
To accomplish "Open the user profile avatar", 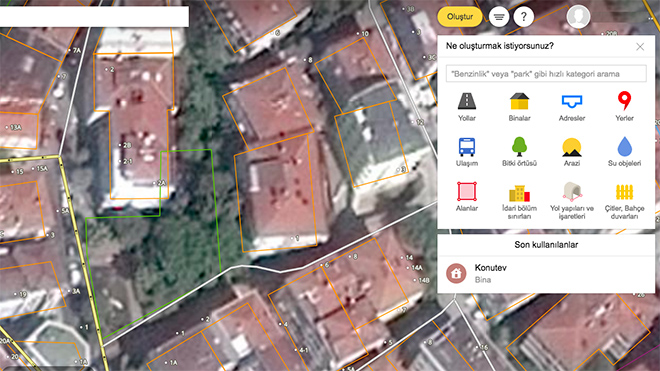I will tap(578, 16).
